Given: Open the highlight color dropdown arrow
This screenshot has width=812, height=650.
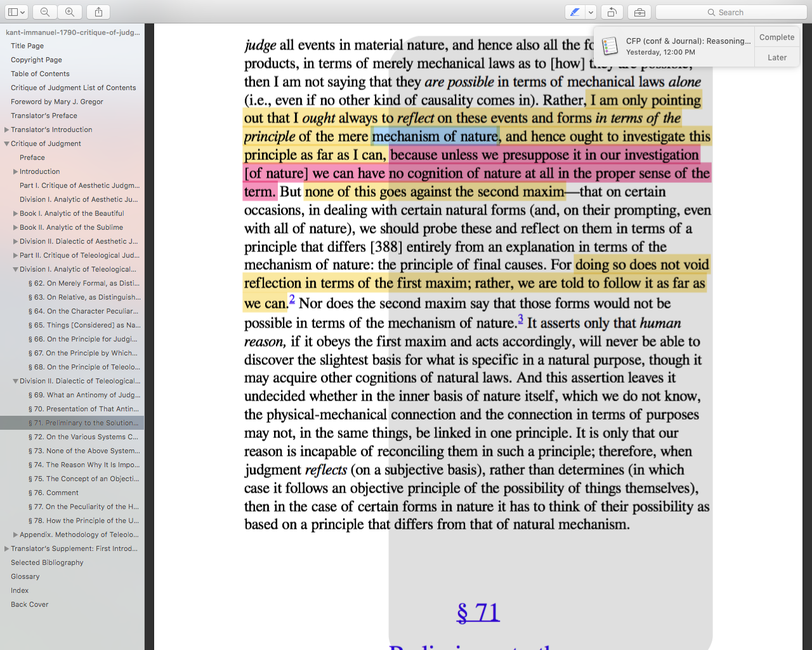Looking at the screenshot, I should [x=591, y=12].
